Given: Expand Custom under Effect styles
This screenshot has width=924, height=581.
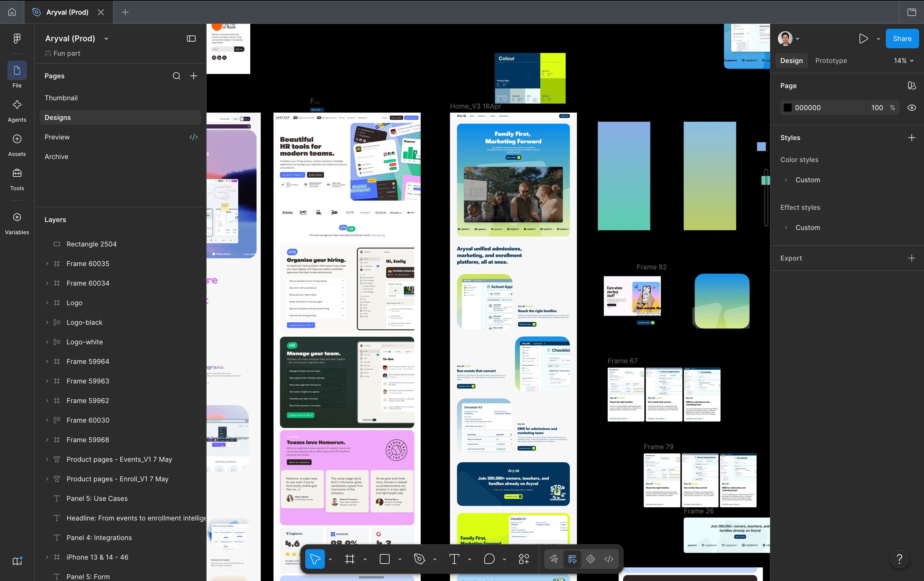Looking at the screenshot, I should pos(786,227).
